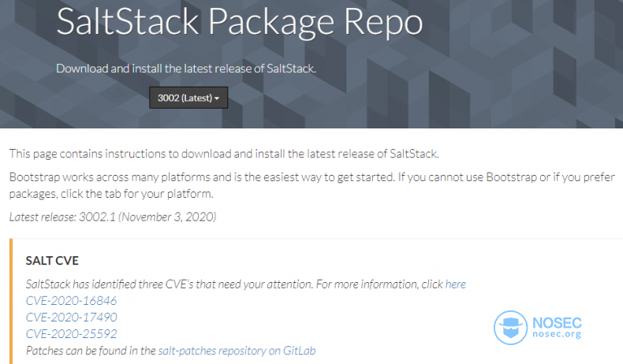
Task: Click the "Latest release: 3002.1" date line
Action: (113, 217)
